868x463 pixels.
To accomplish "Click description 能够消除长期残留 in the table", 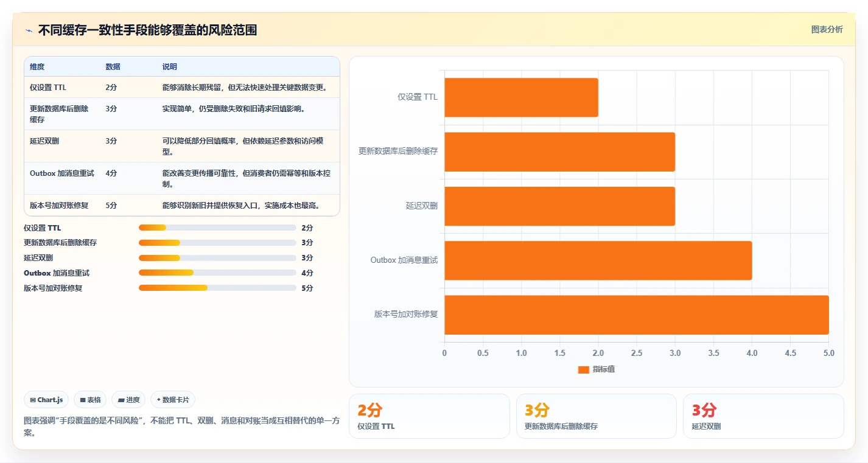I will [x=245, y=87].
